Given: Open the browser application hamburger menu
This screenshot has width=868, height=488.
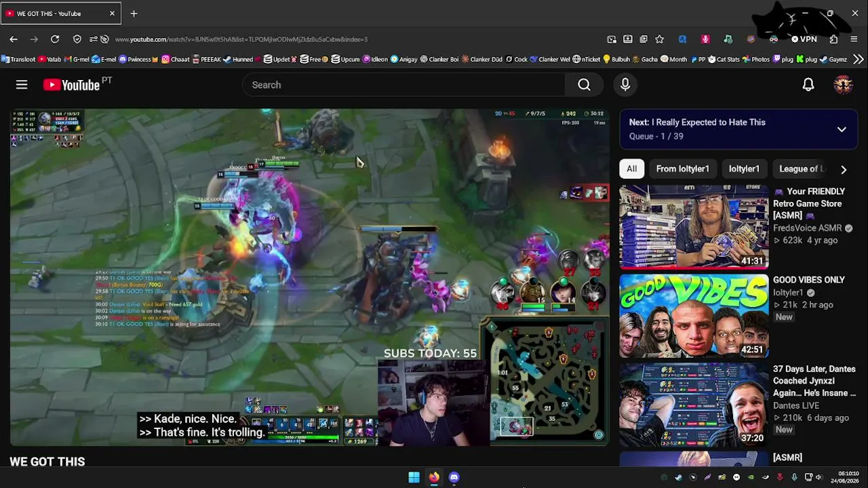Looking at the screenshot, I should (x=854, y=39).
